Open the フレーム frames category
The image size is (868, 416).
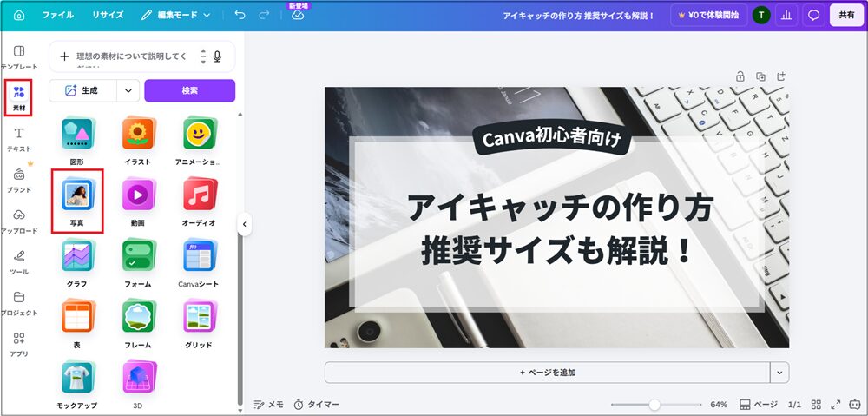pyautogui.click(x=138, y=323)
